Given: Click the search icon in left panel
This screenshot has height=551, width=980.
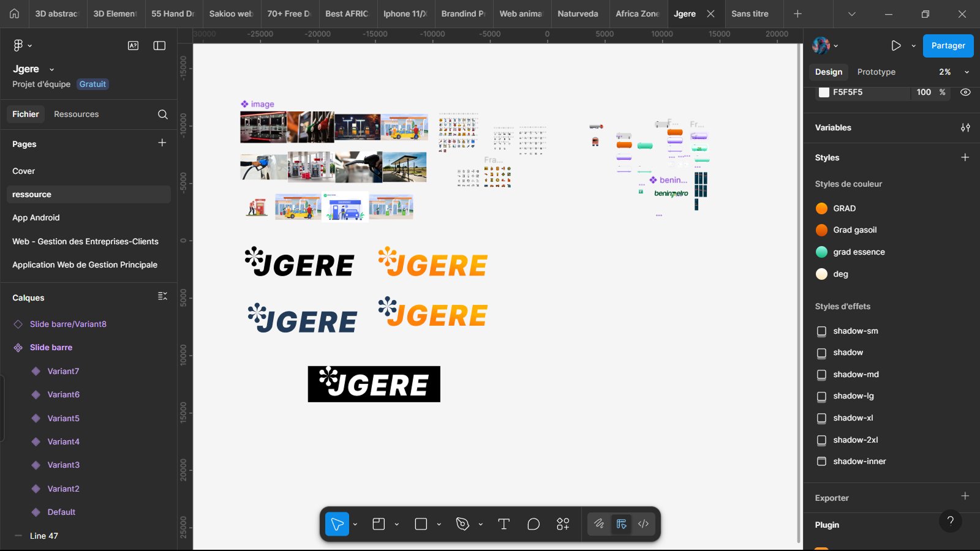Looking at the screenshot, I should pos(162,114).
